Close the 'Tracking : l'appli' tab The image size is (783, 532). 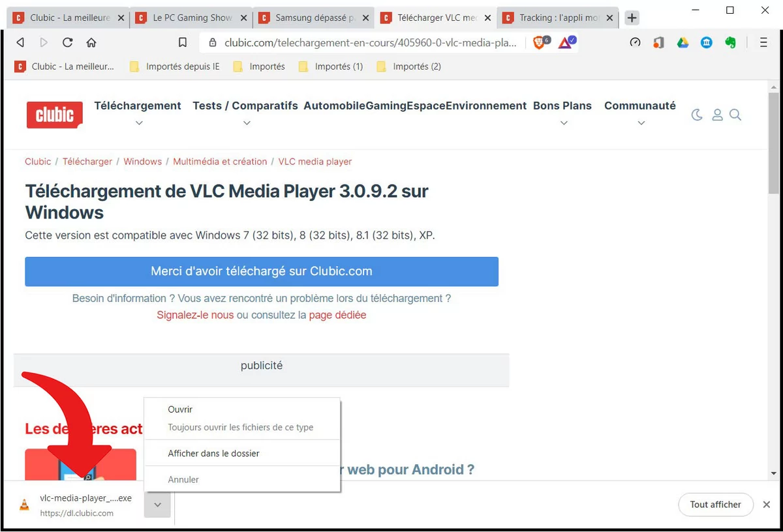click(x=610, y=18)
